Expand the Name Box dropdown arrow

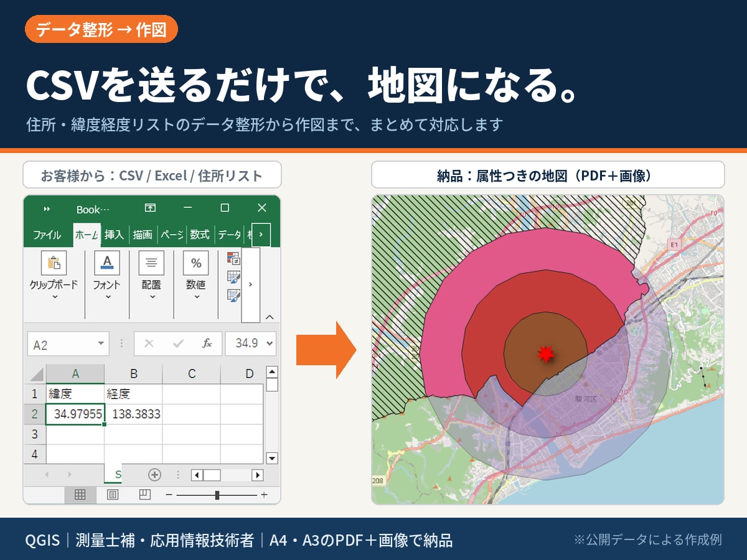pyautogui.click(x=101, y=344)
